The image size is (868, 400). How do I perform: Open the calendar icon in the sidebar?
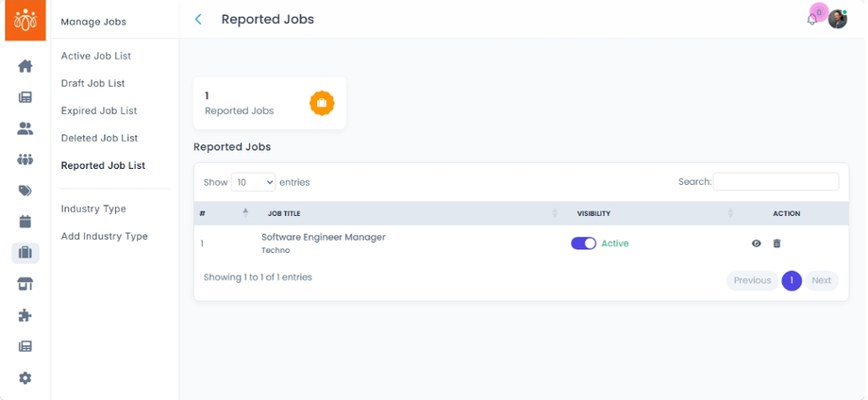click(x=25, y=222)
